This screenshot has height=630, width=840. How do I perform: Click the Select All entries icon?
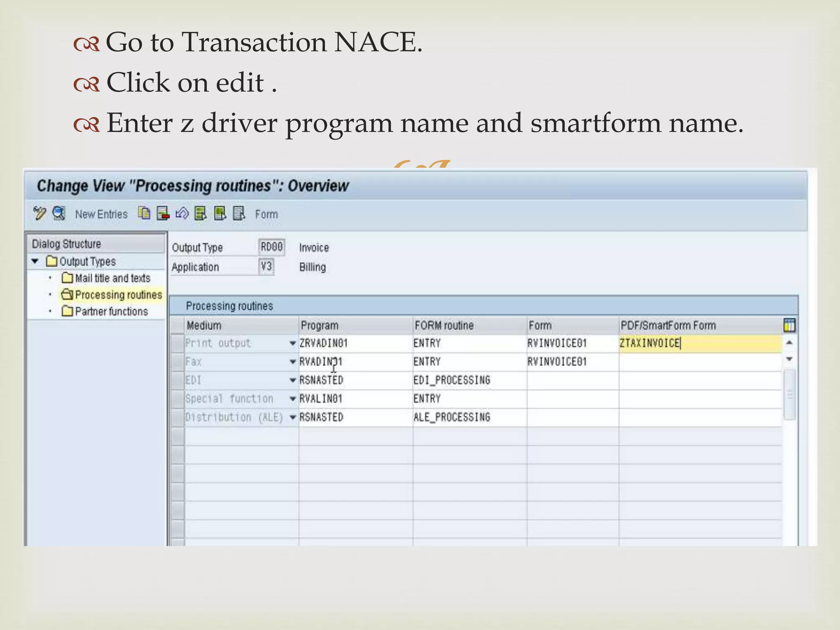[201, 214]
